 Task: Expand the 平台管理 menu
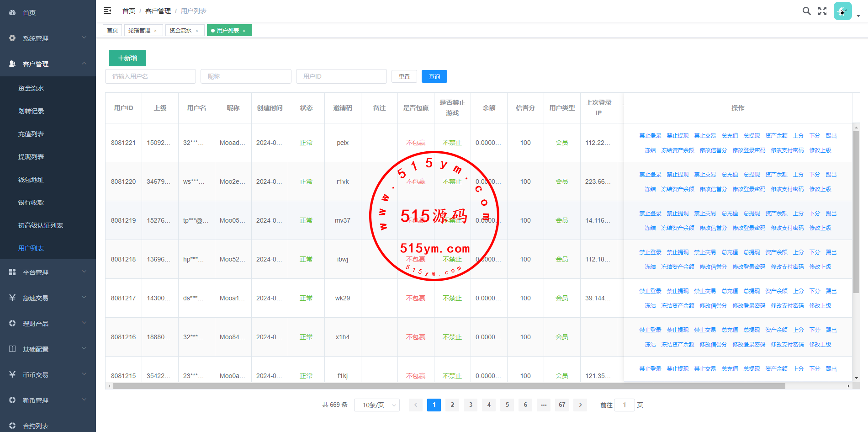tap(48, 272)
